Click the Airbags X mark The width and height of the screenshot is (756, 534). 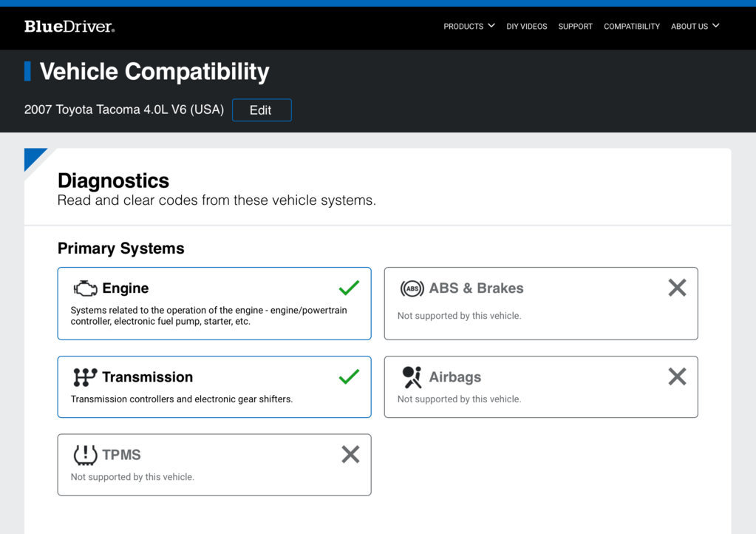[677, 376]
